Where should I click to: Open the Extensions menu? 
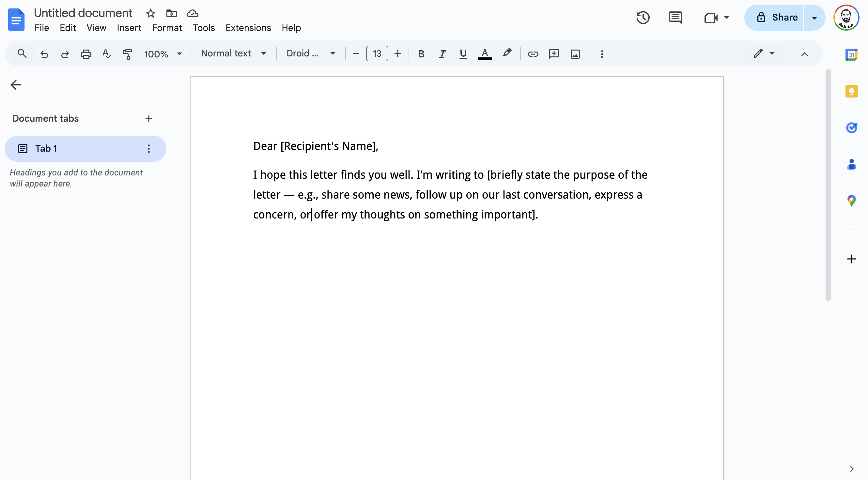248,28
